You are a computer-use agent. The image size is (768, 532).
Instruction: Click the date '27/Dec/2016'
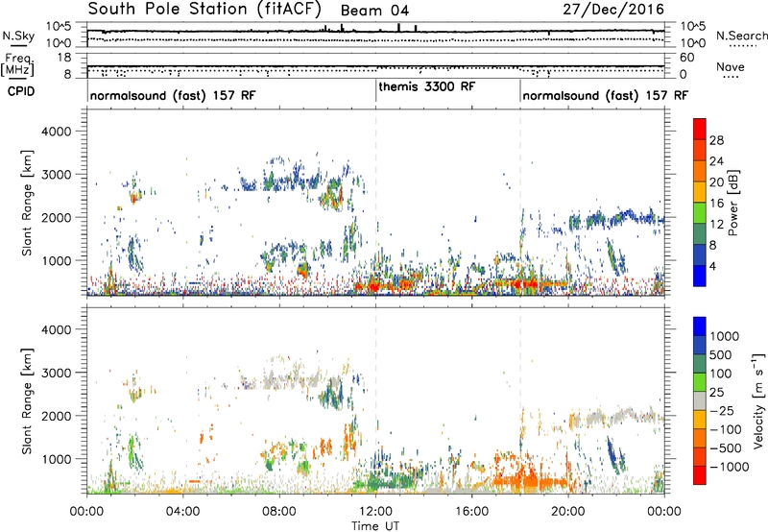(x=613, y=10)
